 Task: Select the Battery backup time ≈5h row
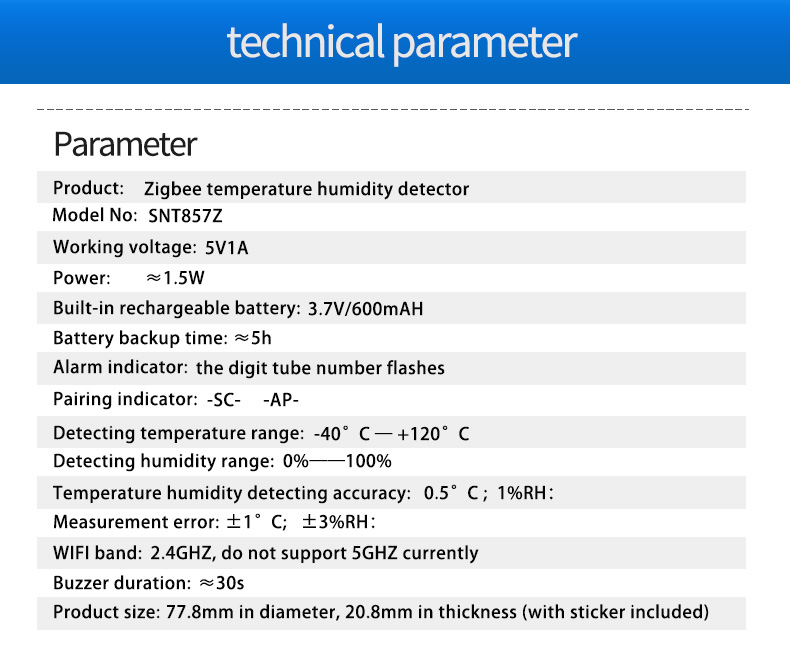click(391, 338)
